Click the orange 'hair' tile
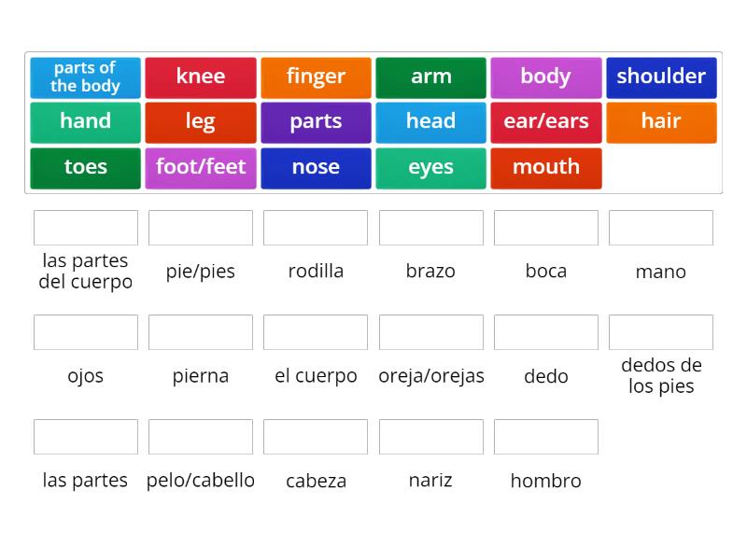The height and width of the screenshot is (560, 747). (661, 121)
